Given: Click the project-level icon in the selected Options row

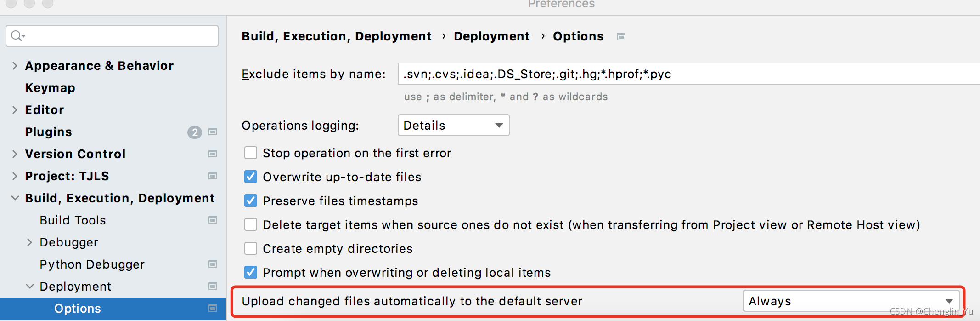Looking at the screenshot, I should [213, 308].
